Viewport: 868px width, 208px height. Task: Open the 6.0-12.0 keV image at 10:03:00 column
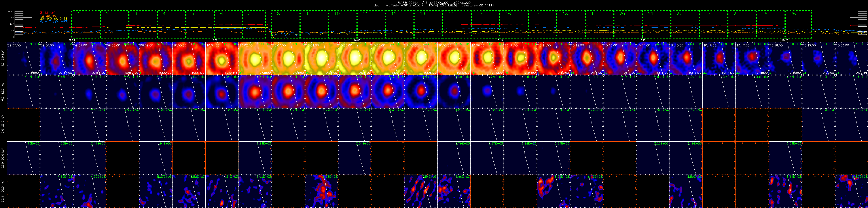[288, 92]
